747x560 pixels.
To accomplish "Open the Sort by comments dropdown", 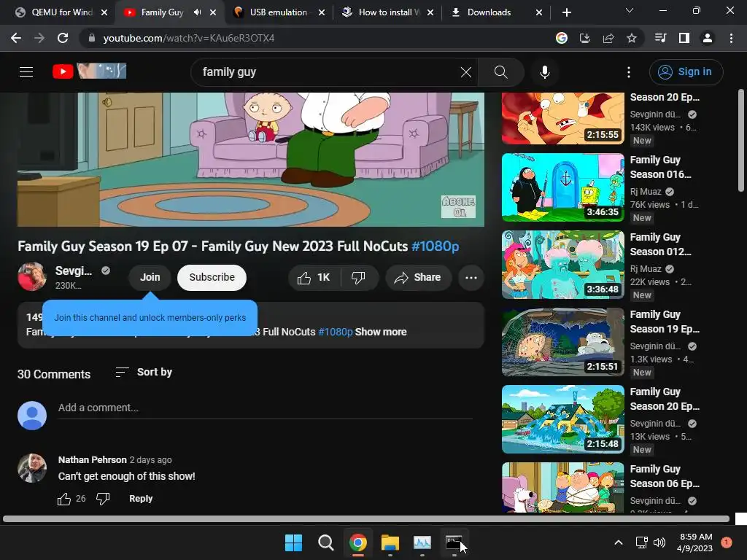I will pyautogui.click(x=144, y=372).
